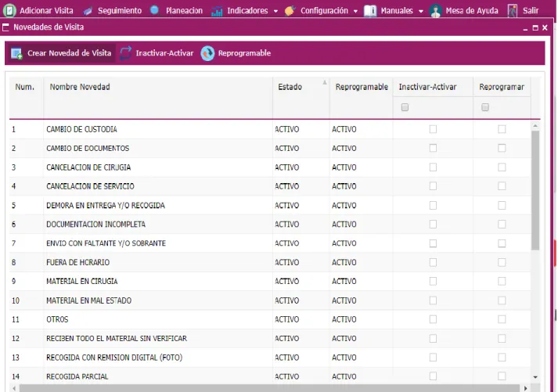This screenshot has height=392, width=558.
Task: Click the table vertical scrollbar thumb
Action: (535, 190)
